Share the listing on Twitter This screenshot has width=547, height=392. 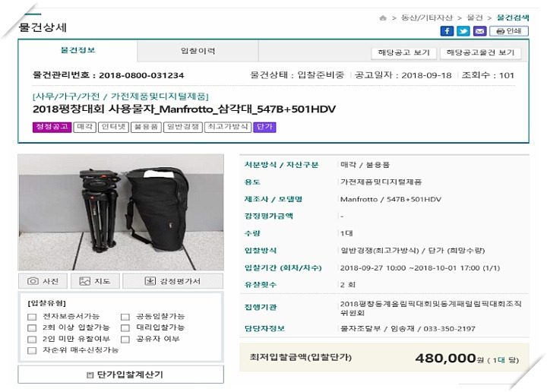click(463, 31)
